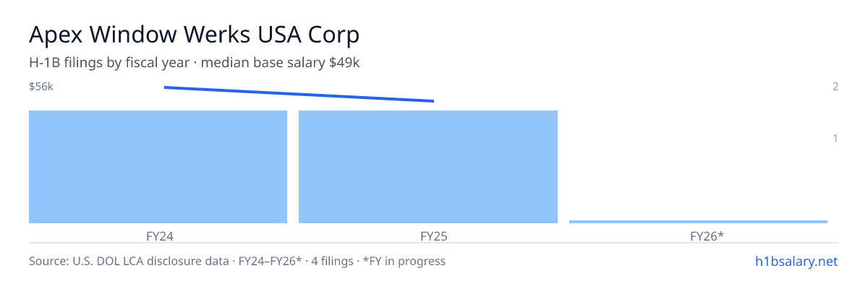The image size is (868, 289).
Task: Click the Apex Window Werks USA Corp title
Action: coord(194,35)
